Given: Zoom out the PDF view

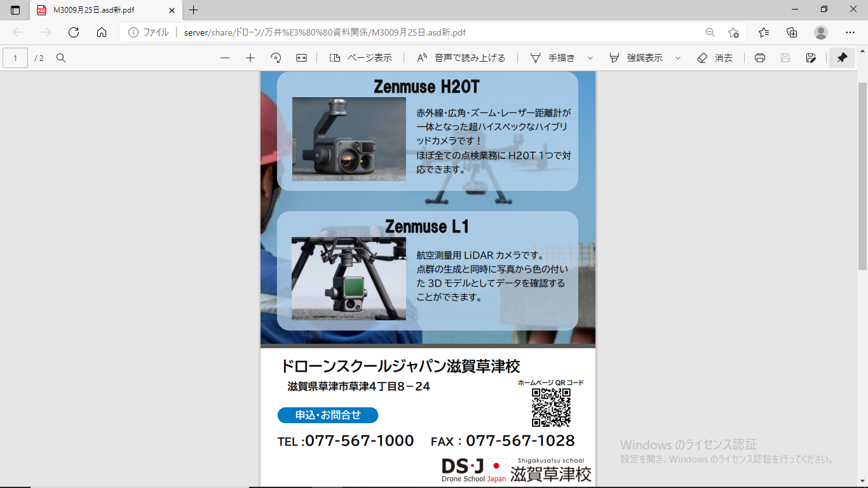Looking at the screenshot, I should pyautogui.click(x=225, y=58).
